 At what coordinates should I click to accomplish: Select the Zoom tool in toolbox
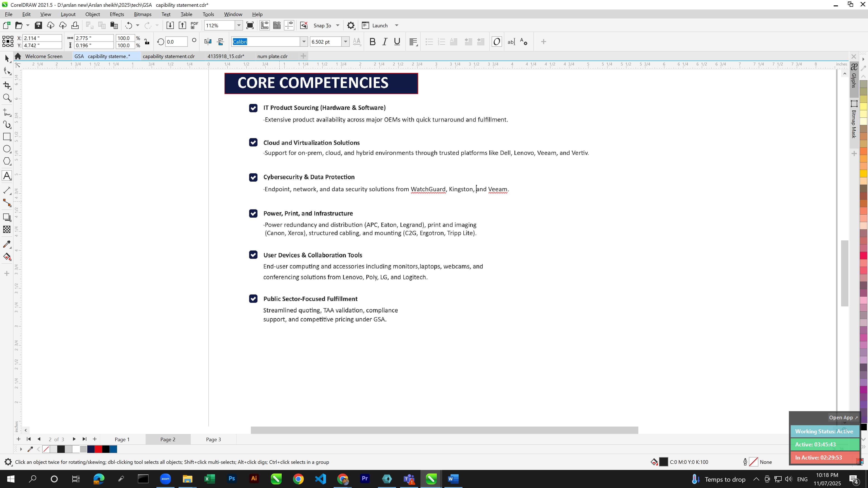click(7, 98)
